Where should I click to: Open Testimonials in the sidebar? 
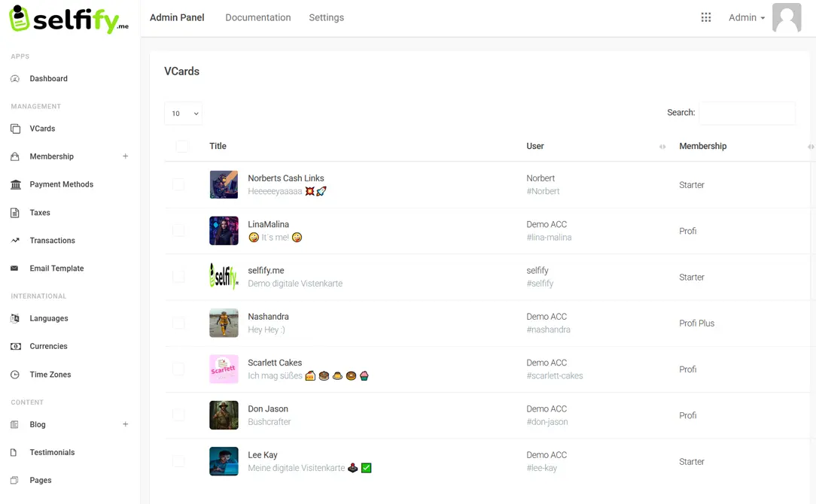coord(52,452)
